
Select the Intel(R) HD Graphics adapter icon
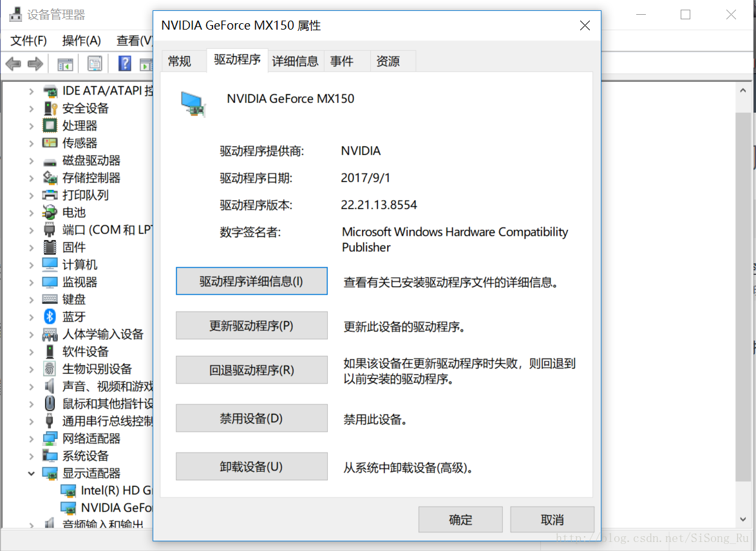[68, 490]
